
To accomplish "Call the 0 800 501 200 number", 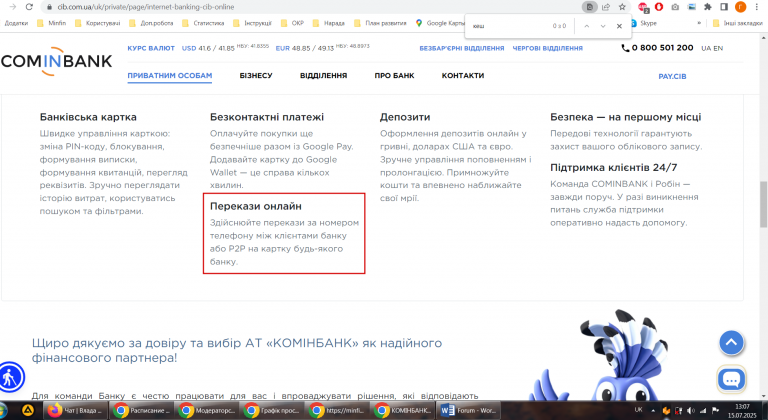I will (x=657, y=48).
